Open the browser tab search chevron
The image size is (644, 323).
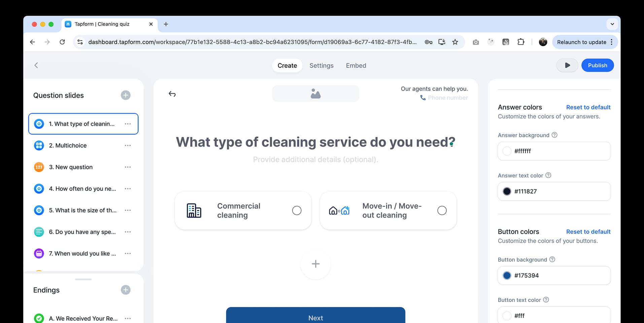click(x=612, y=24)
